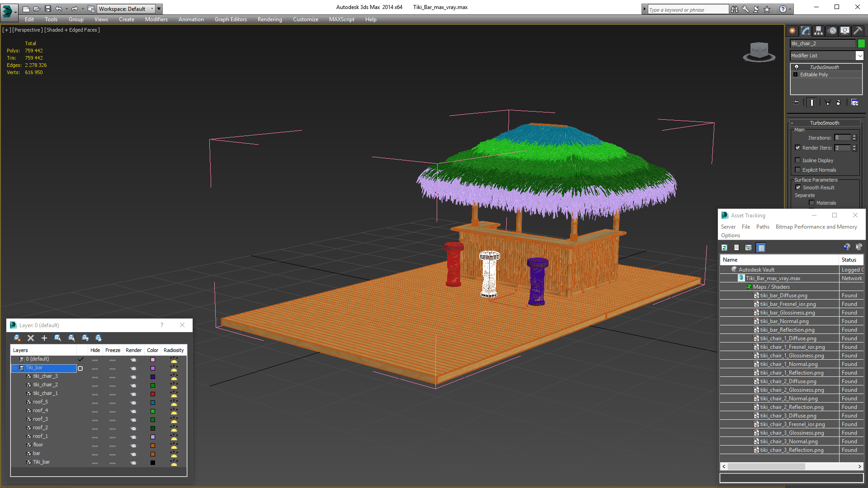
Task: Open the Paths menu in Asset Tracking
Action: point(762,227)
